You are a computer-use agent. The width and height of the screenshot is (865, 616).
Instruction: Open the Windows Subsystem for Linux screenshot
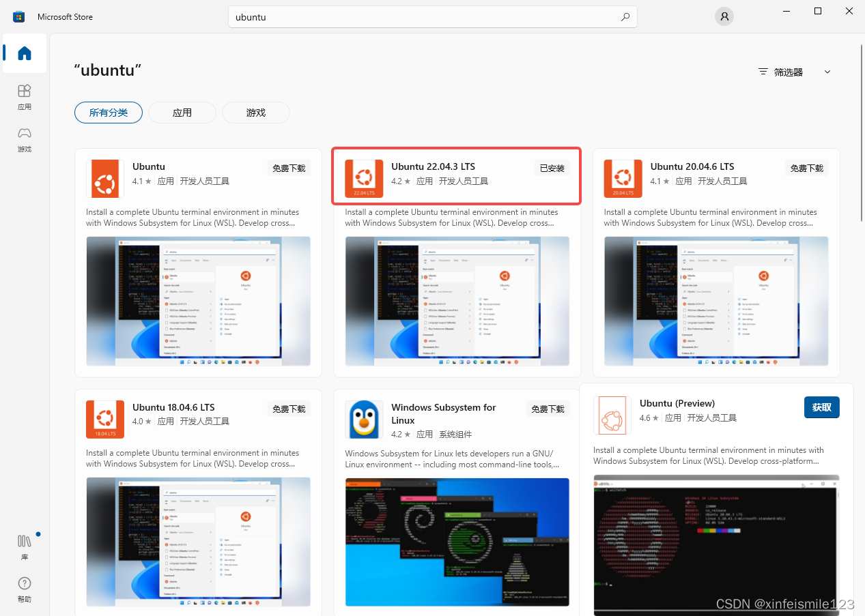[x=457, y=542]
